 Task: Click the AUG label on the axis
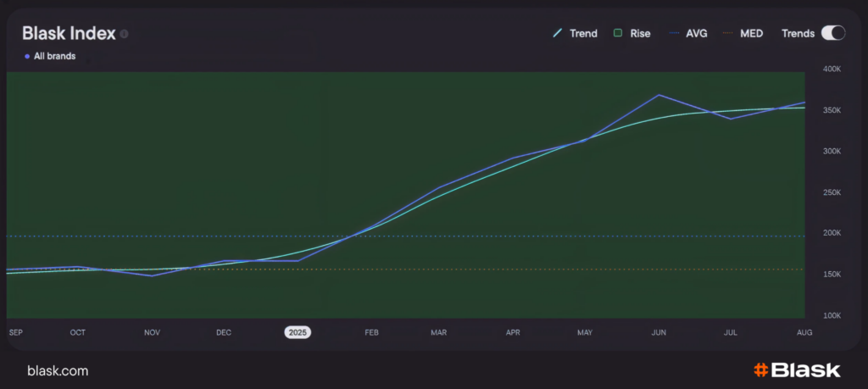pyautogui.click(x=804, y=332)
